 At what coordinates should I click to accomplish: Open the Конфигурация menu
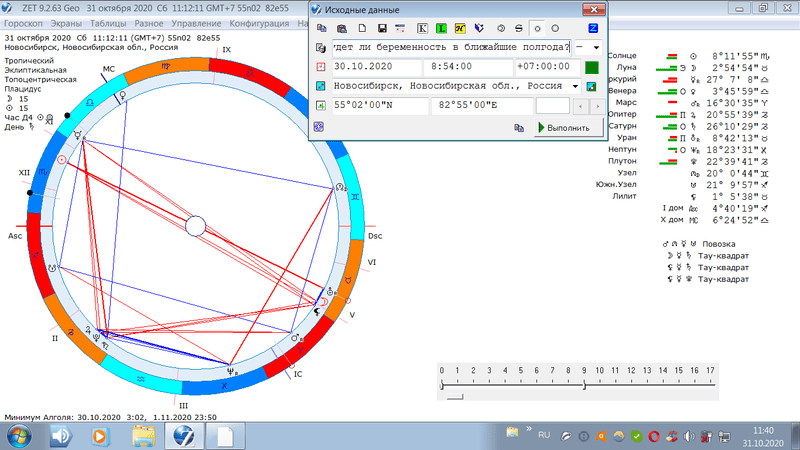[258, 21]
